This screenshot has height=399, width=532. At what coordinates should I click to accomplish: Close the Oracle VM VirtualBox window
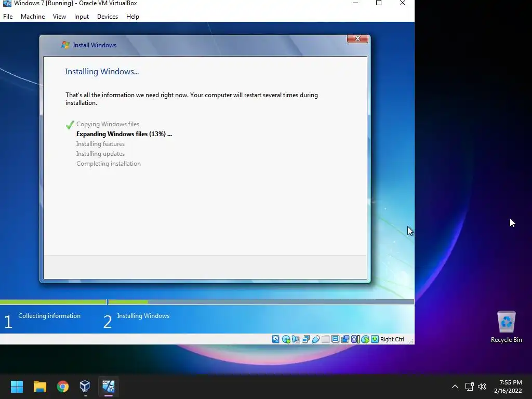403,3
